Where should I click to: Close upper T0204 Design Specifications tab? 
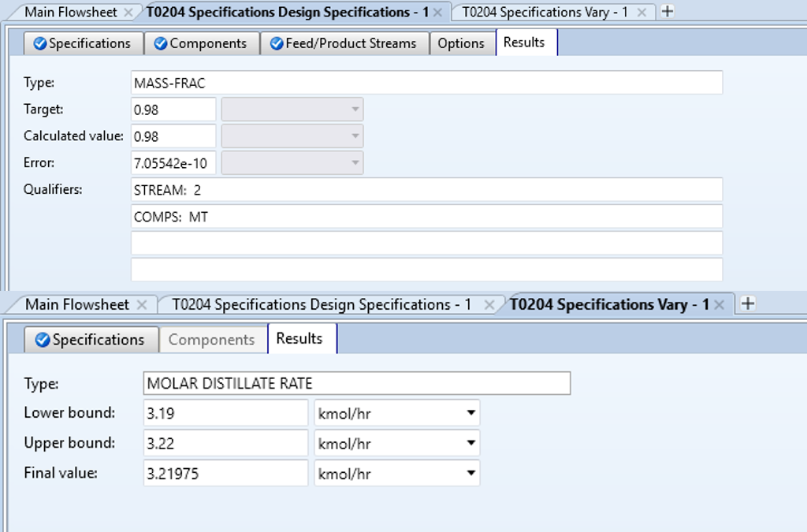pyautogui.click(x=437, y=13)
